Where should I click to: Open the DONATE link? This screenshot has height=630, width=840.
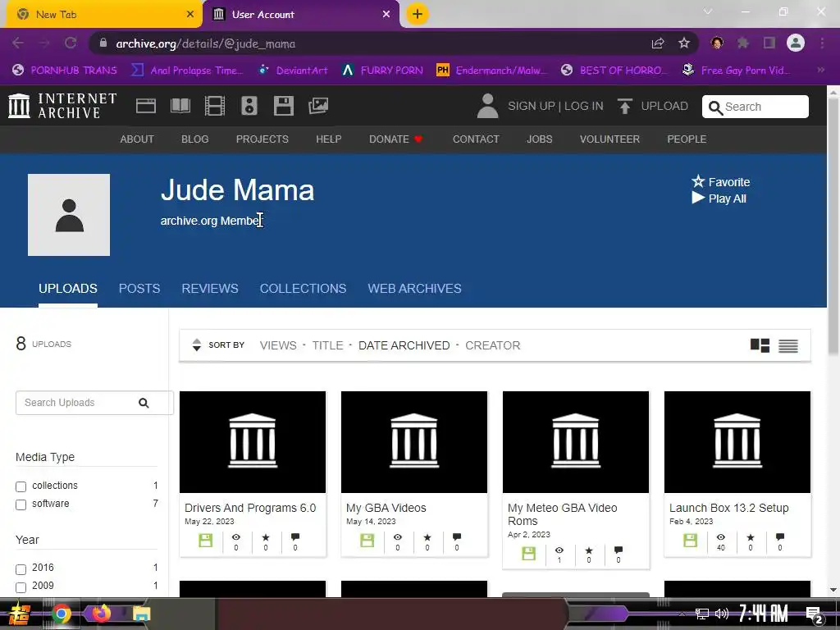395,139
